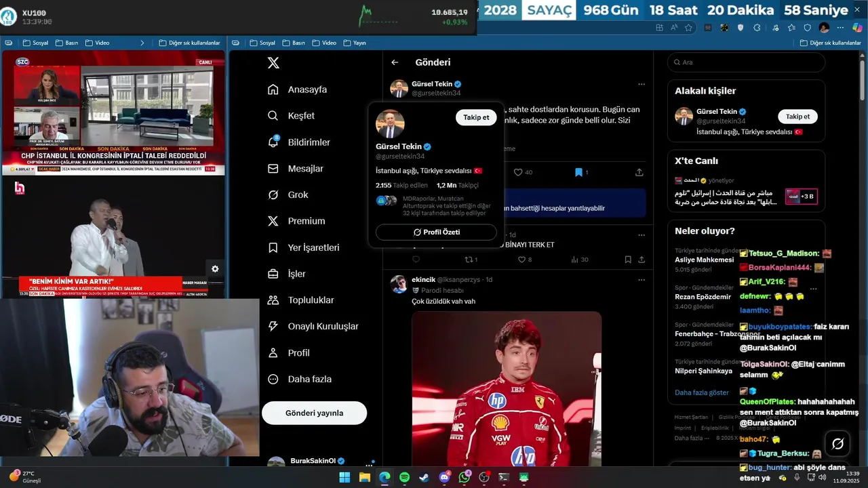The width and height of the screenshot is (868, 488).
Task: Open more options on BİNAYI TERK ET comment
Action: 642,235
